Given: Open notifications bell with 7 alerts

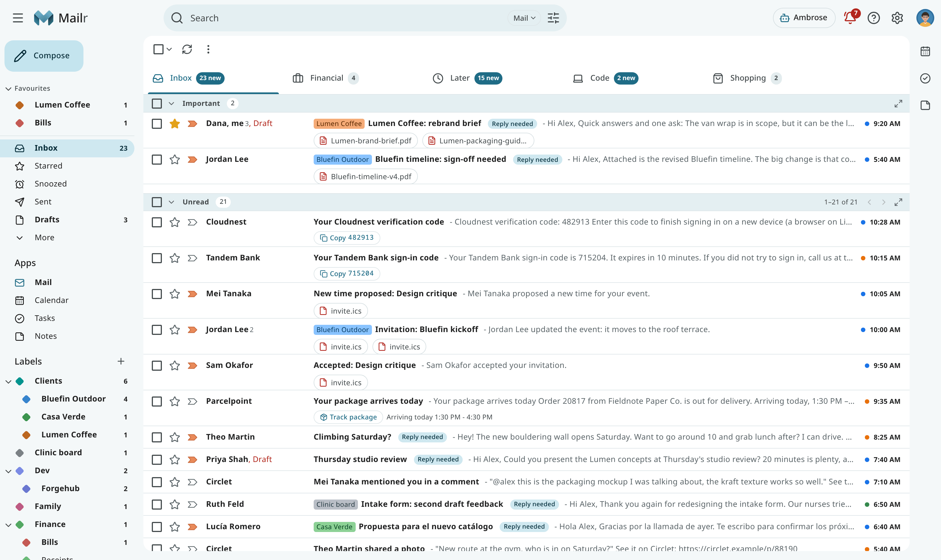Looking at the screenshot, I should (x=851, y=17).
